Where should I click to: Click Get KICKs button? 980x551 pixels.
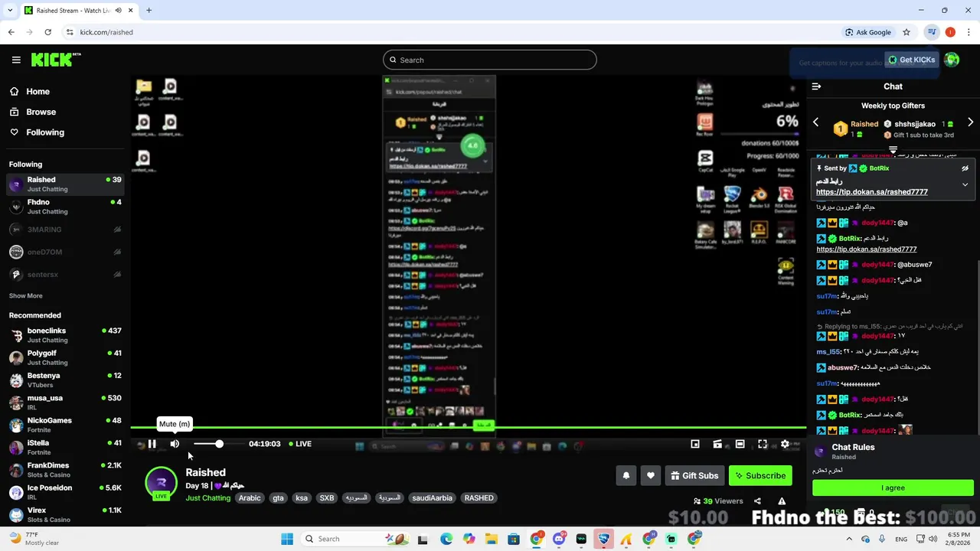912,60
